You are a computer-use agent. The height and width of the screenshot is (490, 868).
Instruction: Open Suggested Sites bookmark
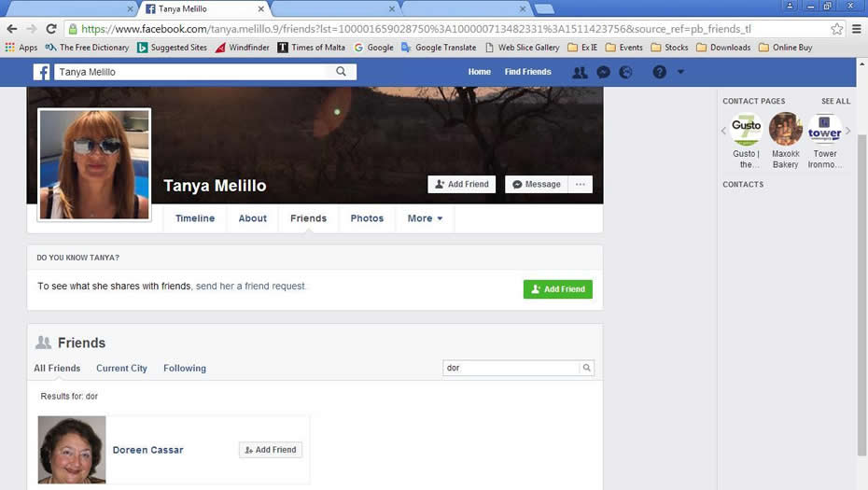(x=172, y=48)
